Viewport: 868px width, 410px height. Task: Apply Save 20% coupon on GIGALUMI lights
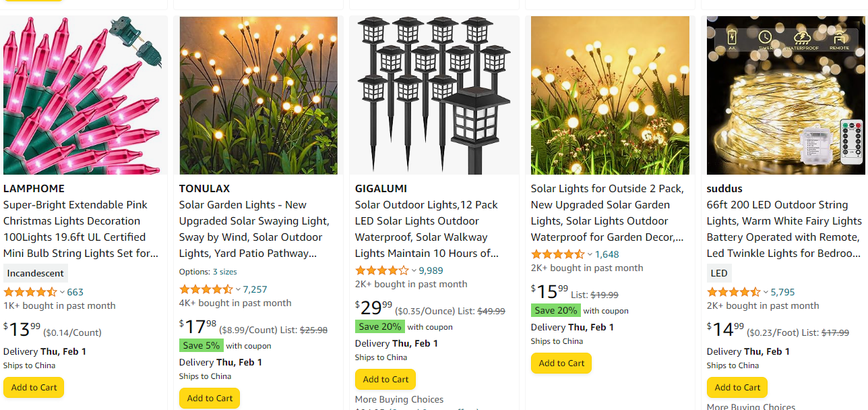pyautogui.click(x=379, y=326)
